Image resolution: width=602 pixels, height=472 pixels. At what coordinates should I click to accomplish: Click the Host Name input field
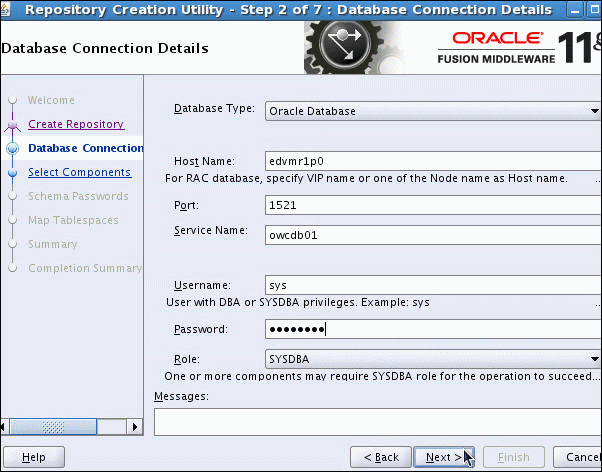(x=433, y=161)
